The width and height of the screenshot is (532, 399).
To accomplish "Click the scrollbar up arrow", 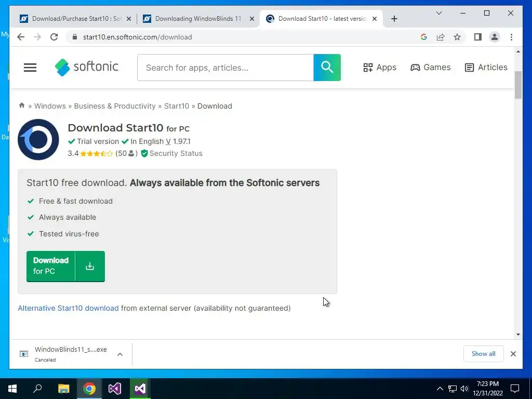I will pyautogui.click(x=518, y=51).
